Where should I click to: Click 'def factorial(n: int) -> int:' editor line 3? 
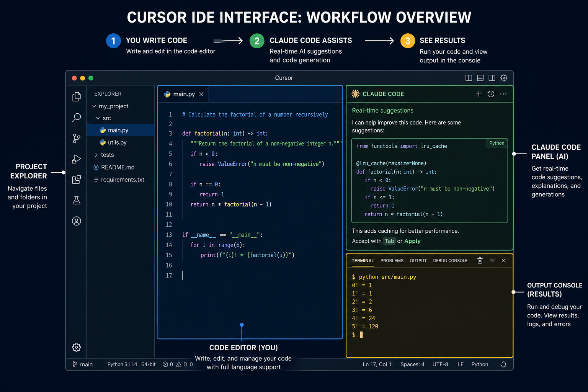225,134
